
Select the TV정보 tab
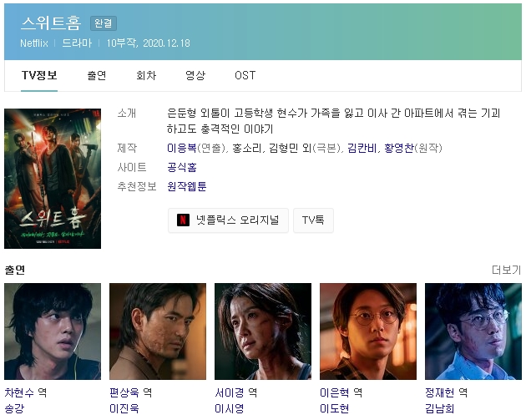39,75
